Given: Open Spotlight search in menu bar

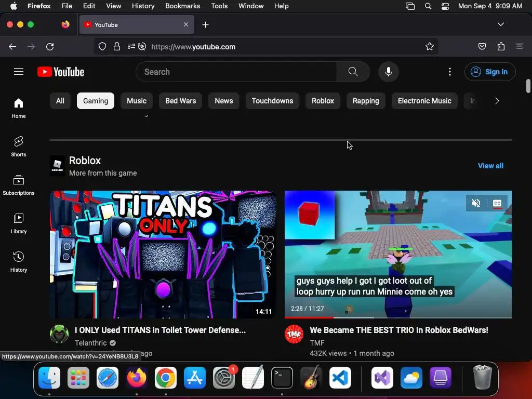Looking at the screenshot, I should 428,6.
